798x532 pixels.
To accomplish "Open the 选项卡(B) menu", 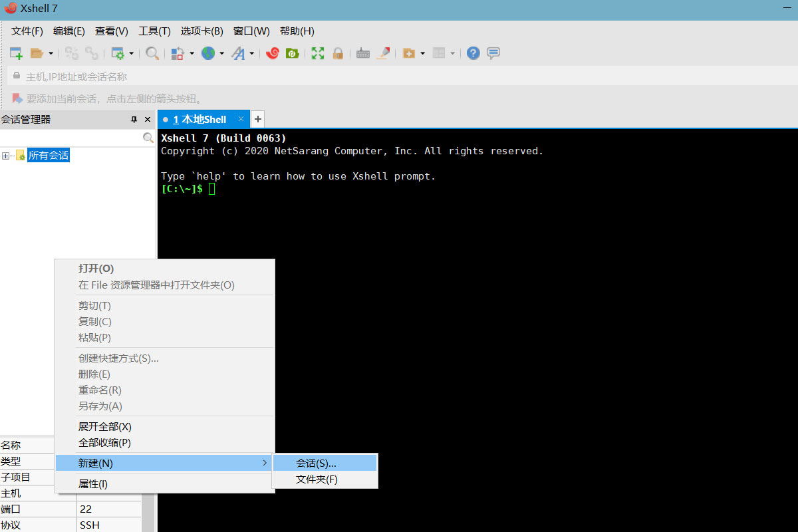I will tap(202, 31).
